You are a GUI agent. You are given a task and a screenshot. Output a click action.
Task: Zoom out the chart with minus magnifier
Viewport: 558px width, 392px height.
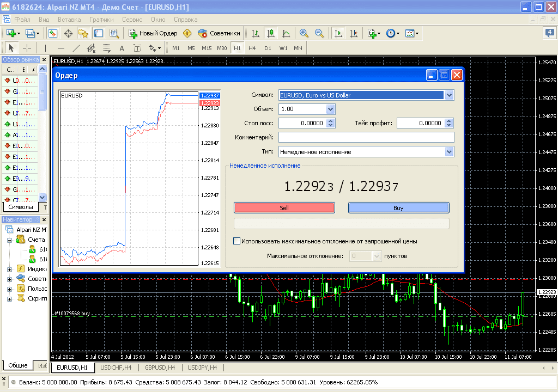tap(319, 33)
